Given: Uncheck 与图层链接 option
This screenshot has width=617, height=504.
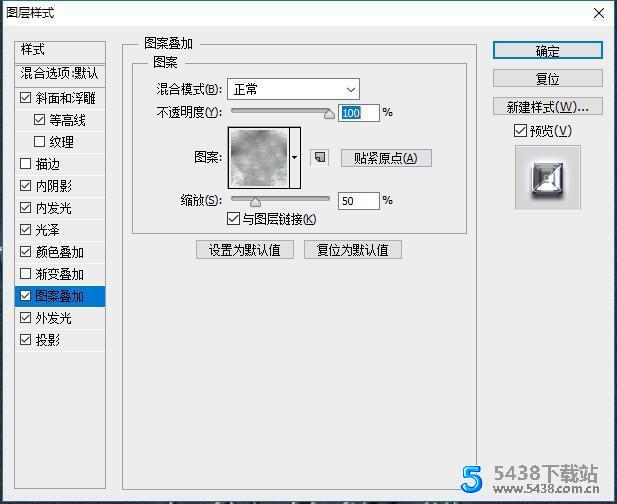Looking at the screenshot, I should click(x=233, y=219).
